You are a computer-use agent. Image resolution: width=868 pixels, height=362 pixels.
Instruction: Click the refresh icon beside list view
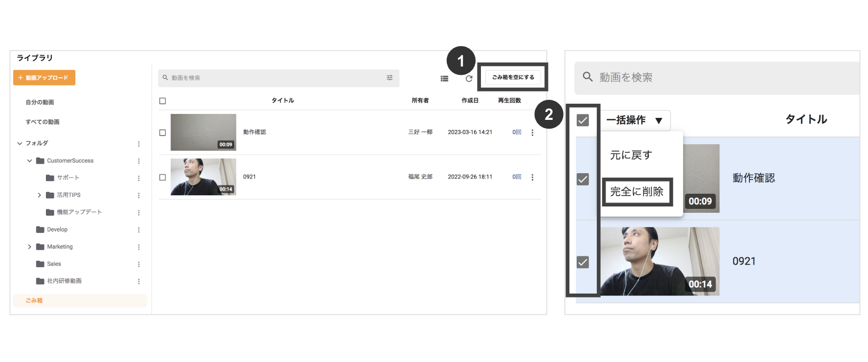469,78
